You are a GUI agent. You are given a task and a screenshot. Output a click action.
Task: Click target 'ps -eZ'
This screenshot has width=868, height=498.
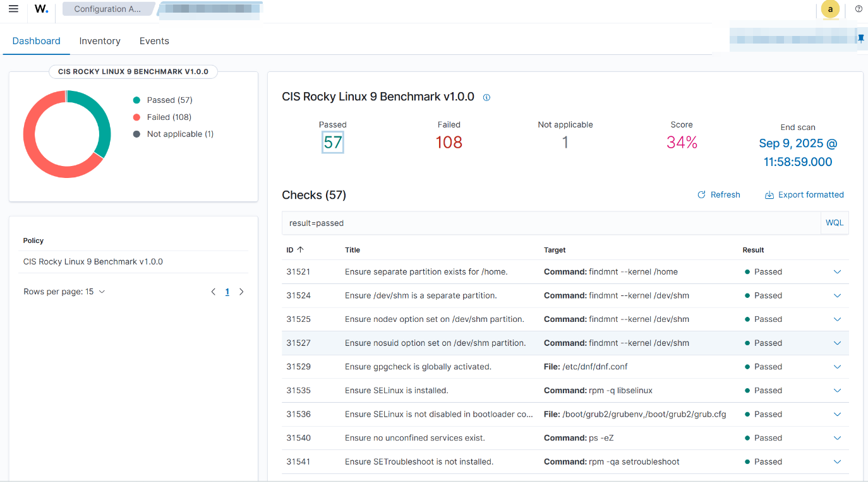point(601,438)
